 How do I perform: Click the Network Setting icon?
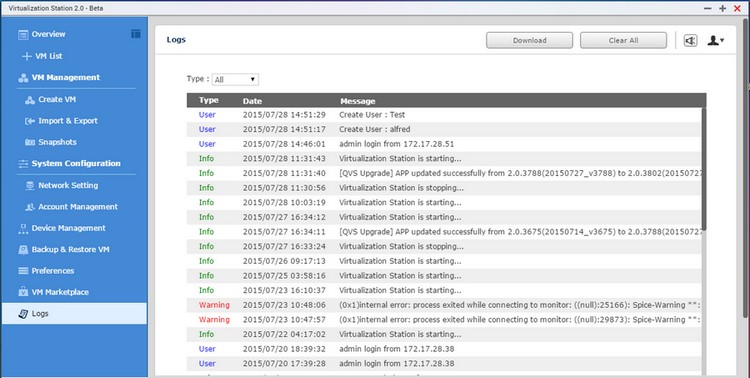pyautogui.click(x=30, y=186)
